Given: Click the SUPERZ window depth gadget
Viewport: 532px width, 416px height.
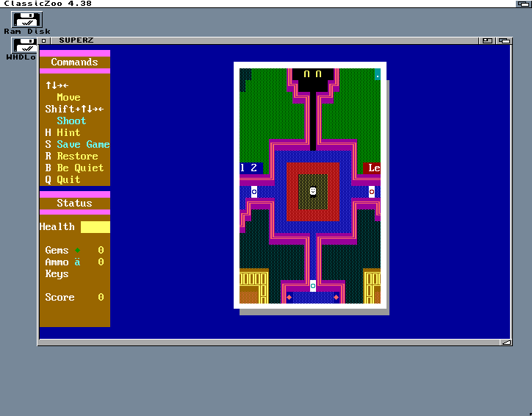Looking at the screenshot, I should pos(505,40).
